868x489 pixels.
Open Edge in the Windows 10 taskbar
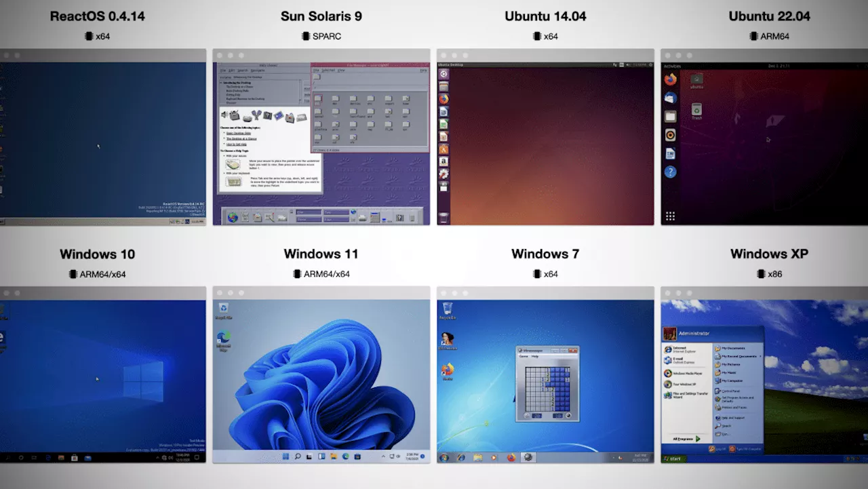coord(48,458)
